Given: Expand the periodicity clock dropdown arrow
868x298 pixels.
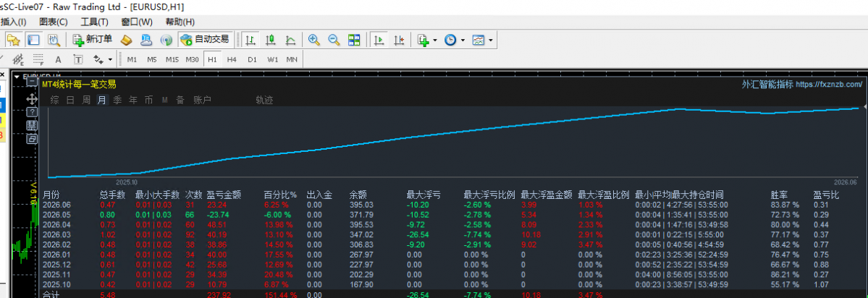Looking at the screenshot, I should click(463, 40).
